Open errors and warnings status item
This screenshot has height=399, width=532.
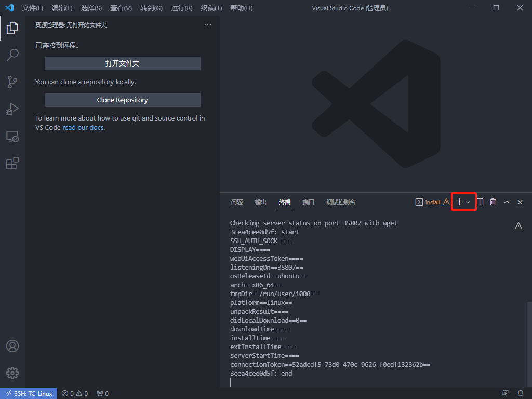75,393
